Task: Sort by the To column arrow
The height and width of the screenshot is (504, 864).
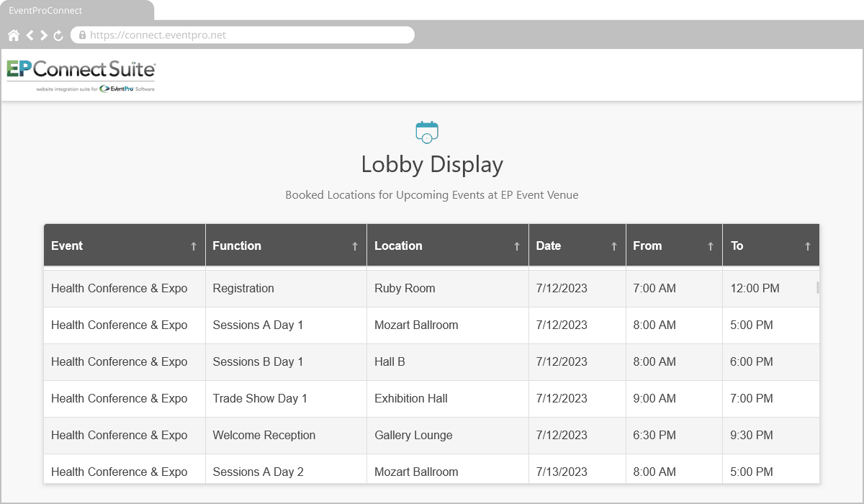Action: (807, 246)
